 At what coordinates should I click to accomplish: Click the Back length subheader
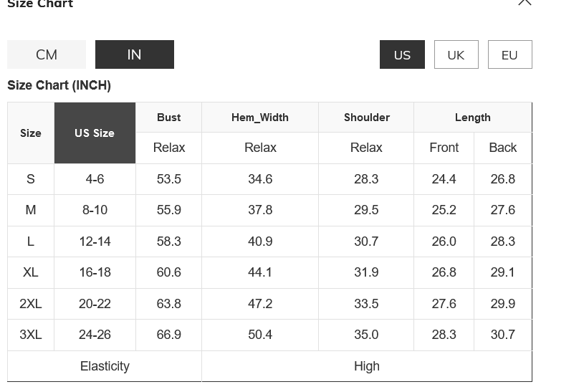[503, 148]
